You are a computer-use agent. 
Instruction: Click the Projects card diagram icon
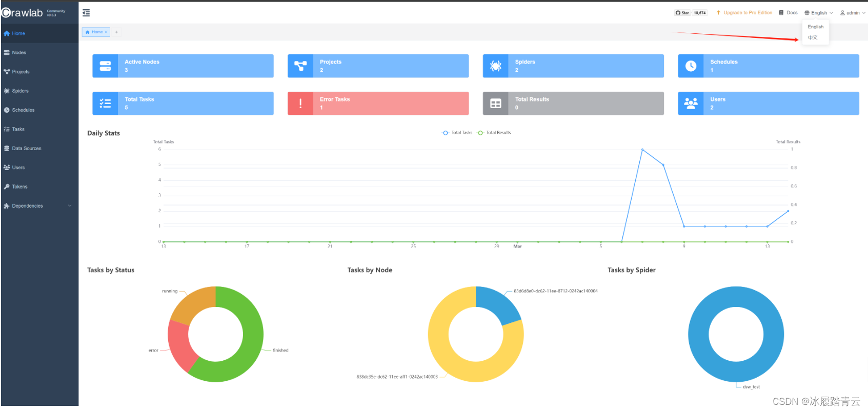(300, 66)
